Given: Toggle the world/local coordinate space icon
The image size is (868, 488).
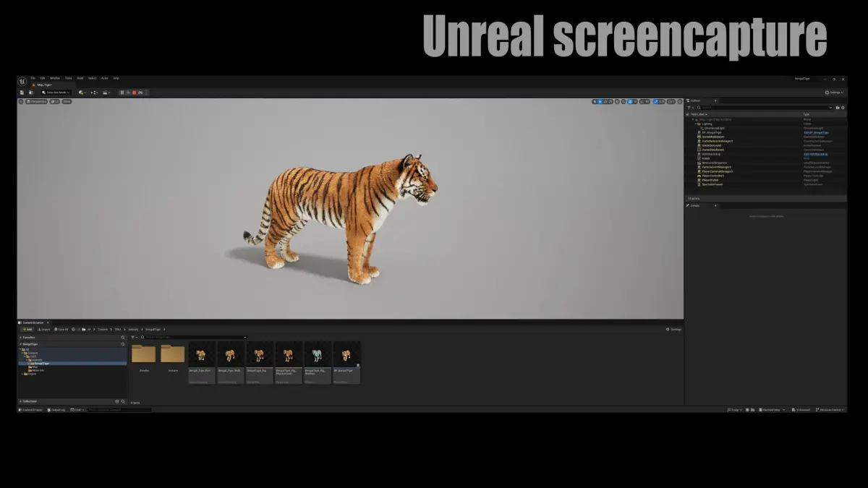Looking at the screenshot, I should 617,101.
